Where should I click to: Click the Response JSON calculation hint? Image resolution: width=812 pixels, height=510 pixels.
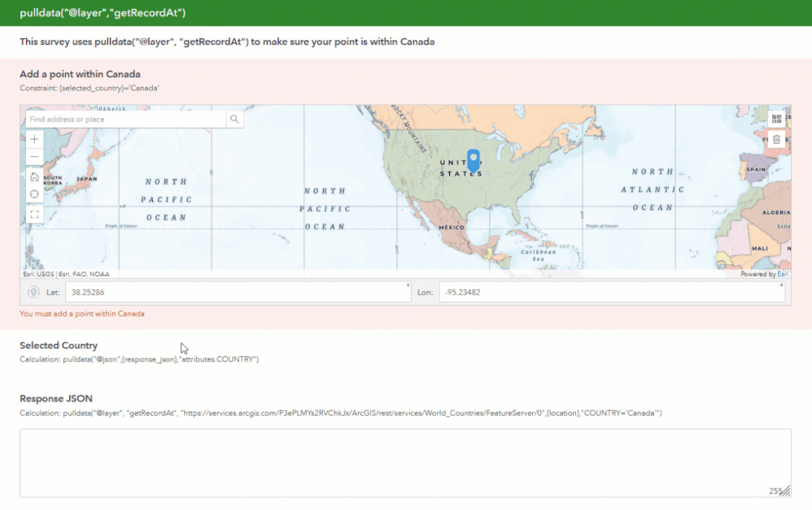point(341,413)
